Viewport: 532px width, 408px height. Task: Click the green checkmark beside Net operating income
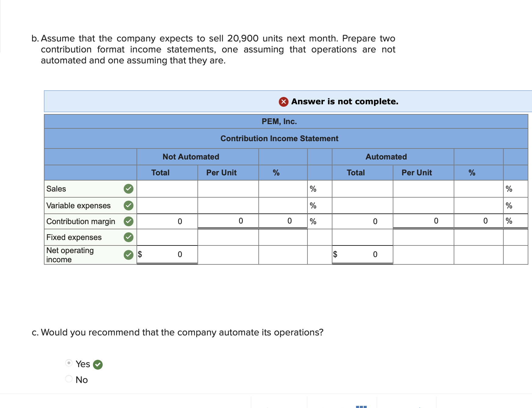point(129,255)
